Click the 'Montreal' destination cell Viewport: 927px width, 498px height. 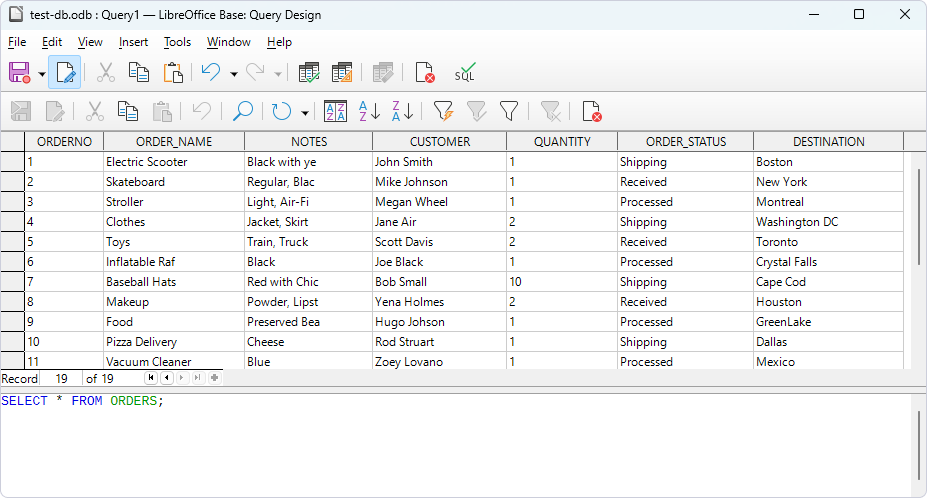829,202
